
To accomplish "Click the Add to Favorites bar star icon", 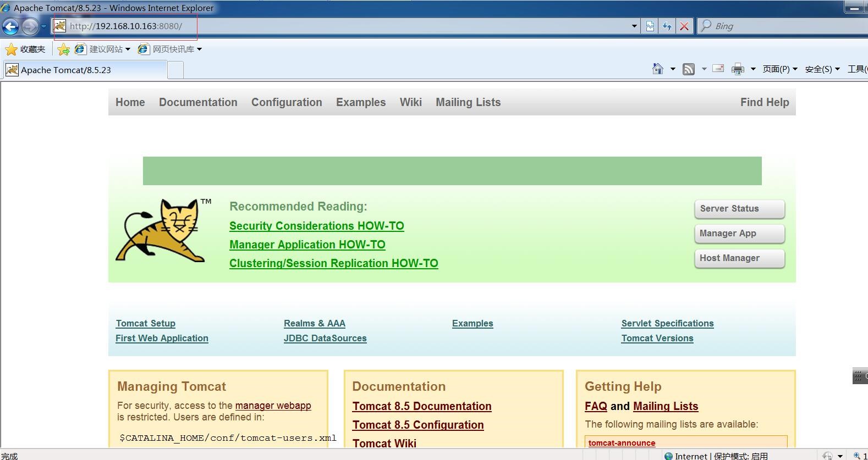I will (x=64, y=49).
